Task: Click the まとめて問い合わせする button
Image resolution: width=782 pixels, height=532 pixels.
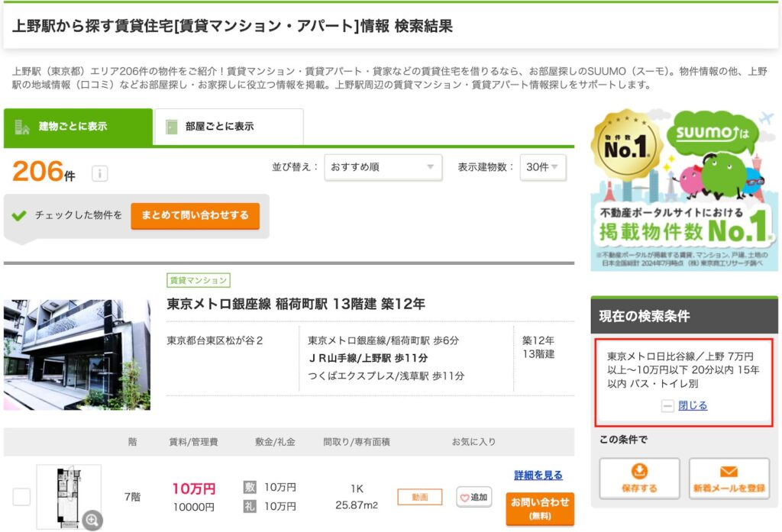Action: click(x=195, y=215)
